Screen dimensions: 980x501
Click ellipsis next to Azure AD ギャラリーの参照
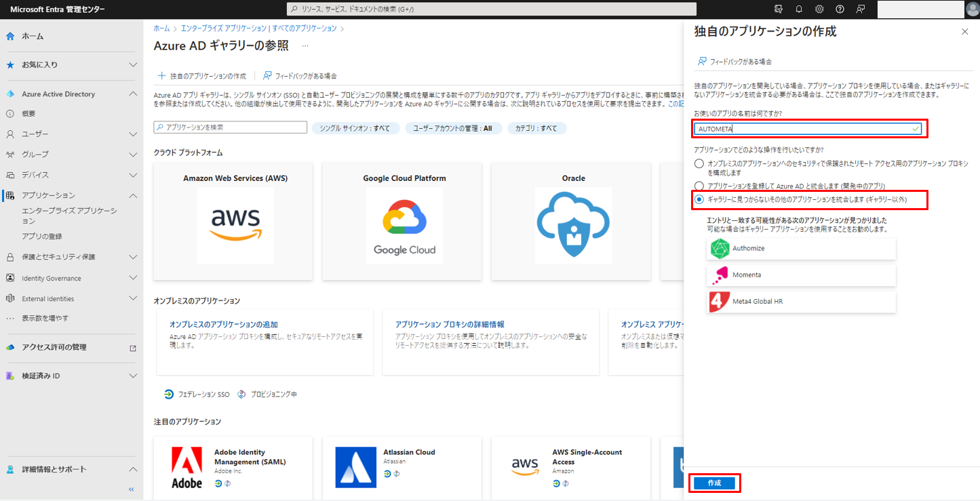click(305, 45)
